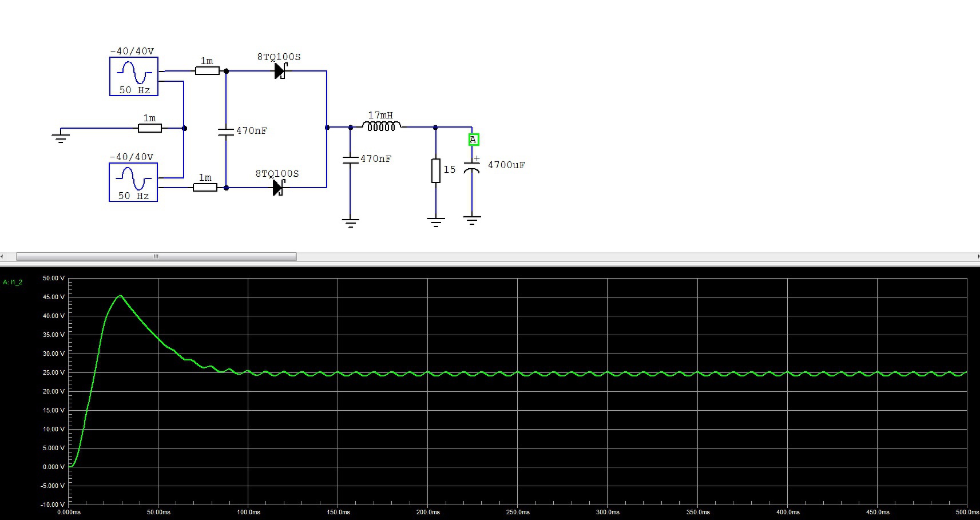Select the 470nF capacitor going to ground
The height and width of the screenshot is (520, 980).
[350, 160]
